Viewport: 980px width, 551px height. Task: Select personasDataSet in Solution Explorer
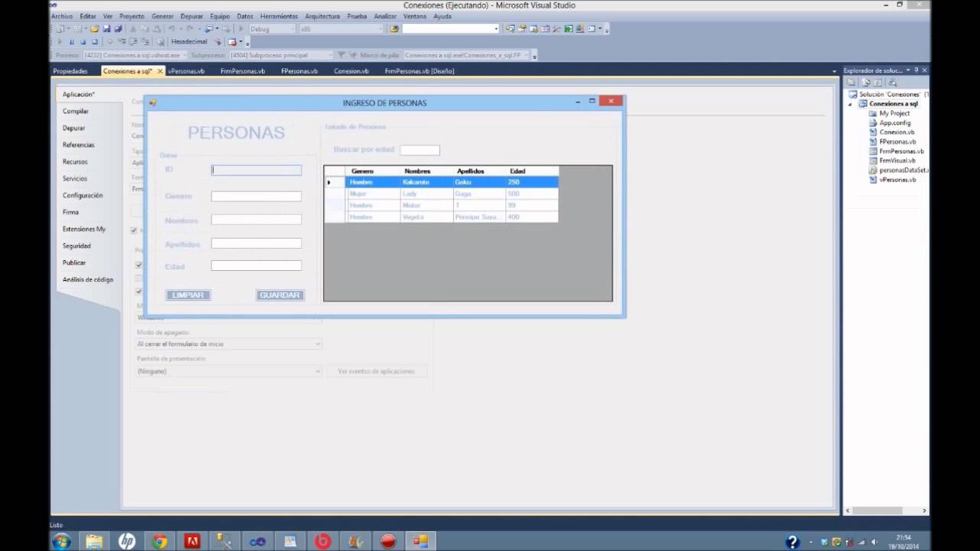point(899,170)
